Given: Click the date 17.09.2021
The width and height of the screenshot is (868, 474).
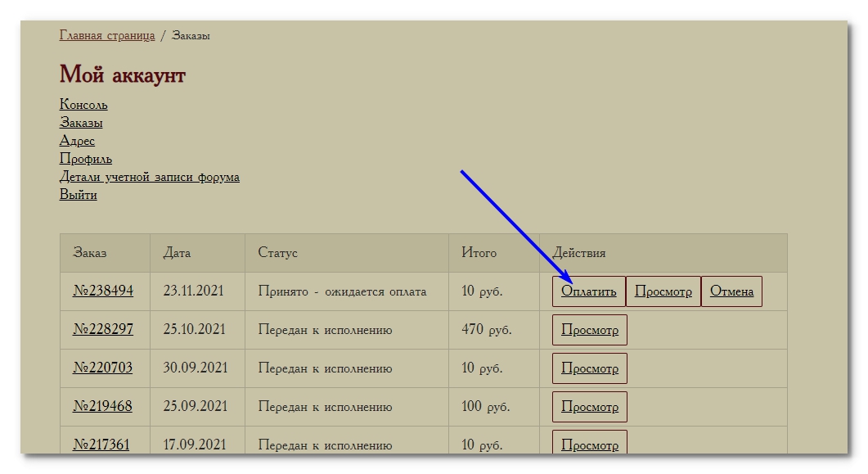Looking at the screenshot, I should coord(195,445).
